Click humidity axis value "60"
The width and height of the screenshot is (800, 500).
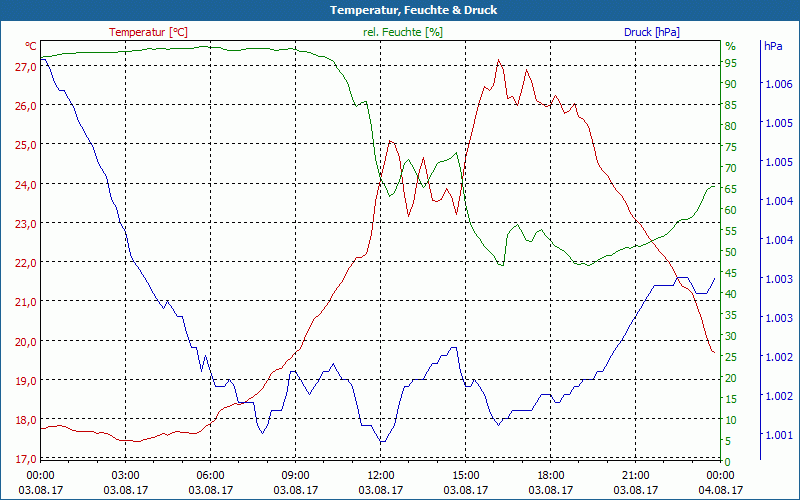click(x=731, y=210)
